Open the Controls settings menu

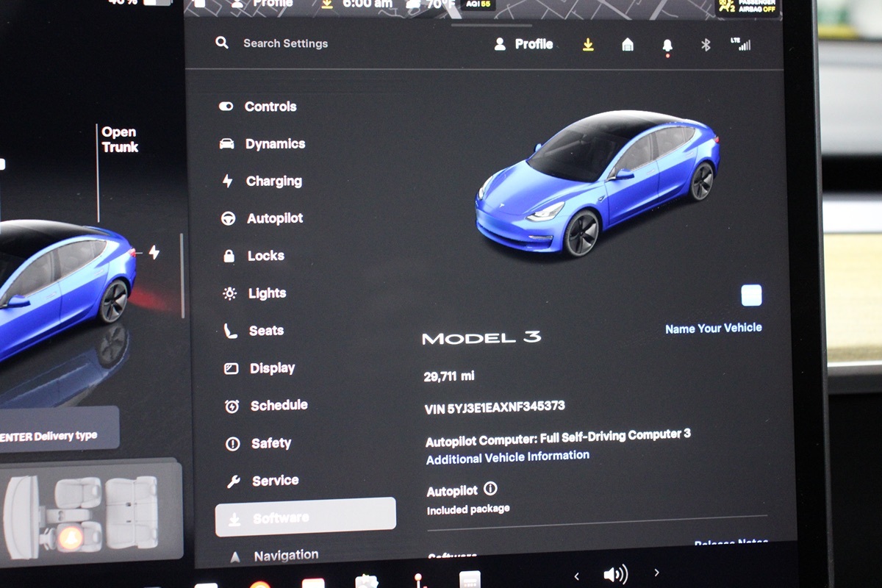pos(270,107)
